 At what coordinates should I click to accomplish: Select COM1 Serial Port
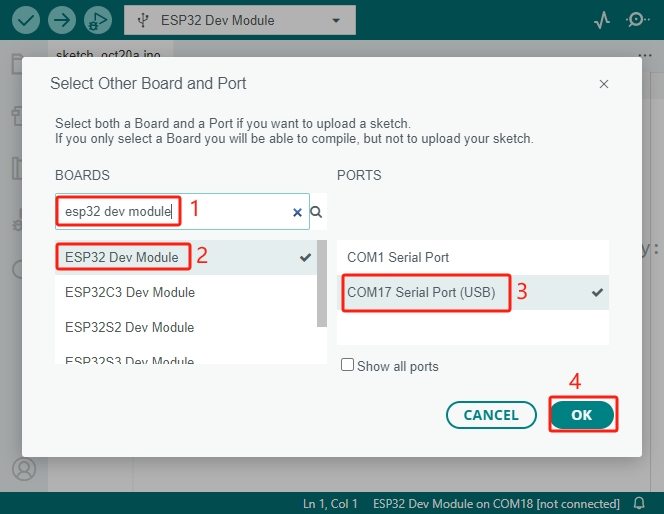click(x=473, y=257)
